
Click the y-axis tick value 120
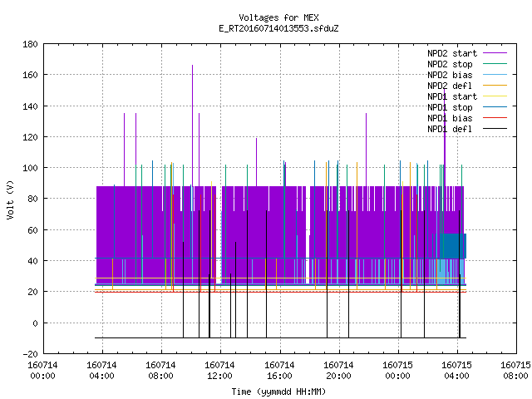pos(30,137)
